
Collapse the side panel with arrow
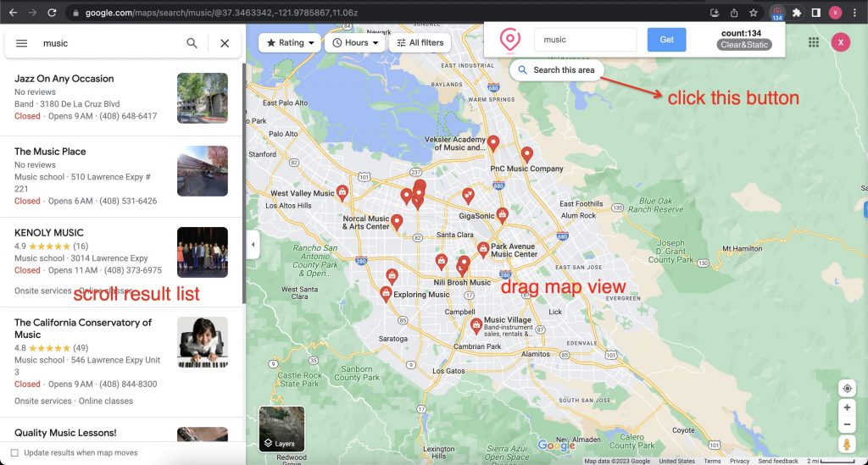point(253,245)
